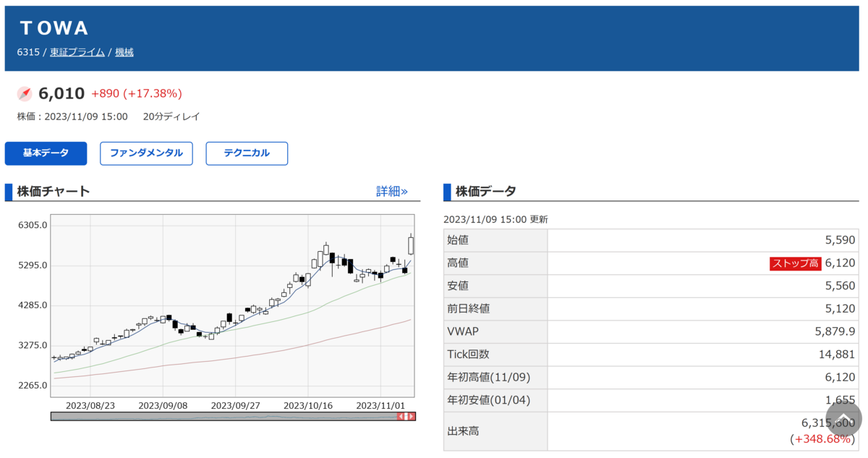Click the 20分ディレイ delay notice
The width and height of the screenshot is (868, 458).
[x=171, y=116]
